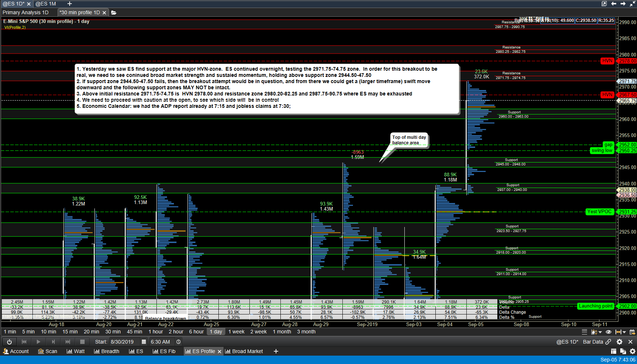
Task: Step forward one bar in replay
Action: point(53,342)
